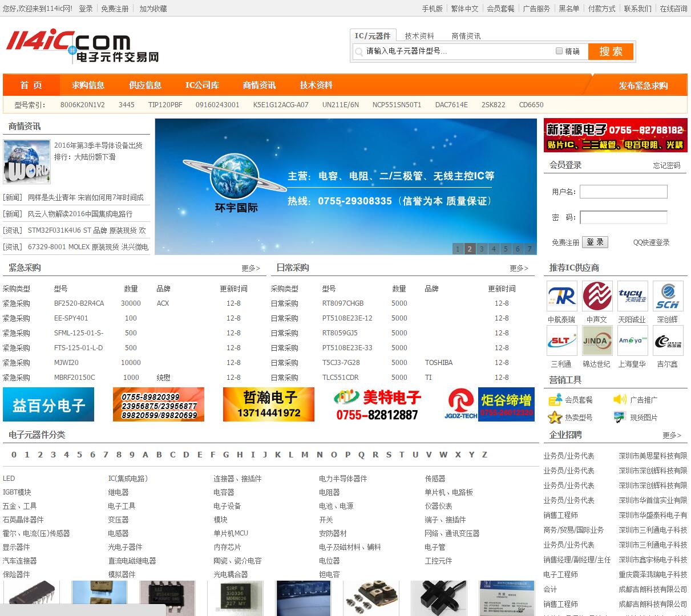
Task: Click the 中航泰瑞 supplier logo
Action: coord(561,296)
